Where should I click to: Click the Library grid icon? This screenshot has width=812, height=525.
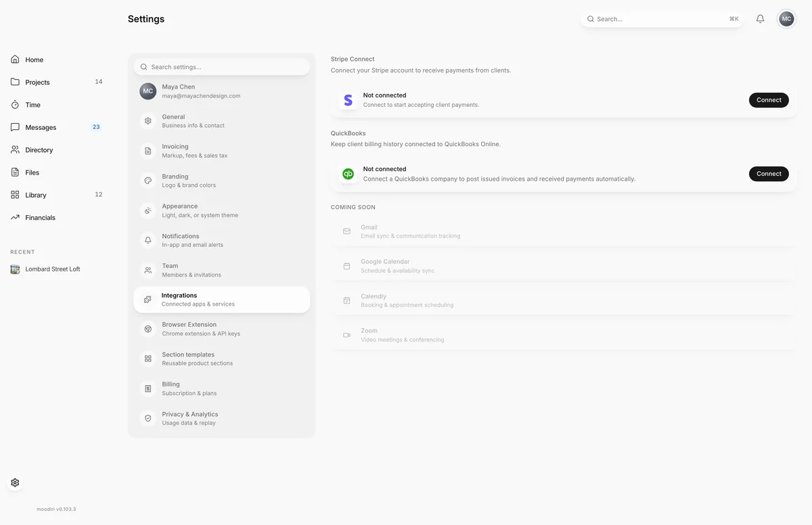(x=15, y=195)
